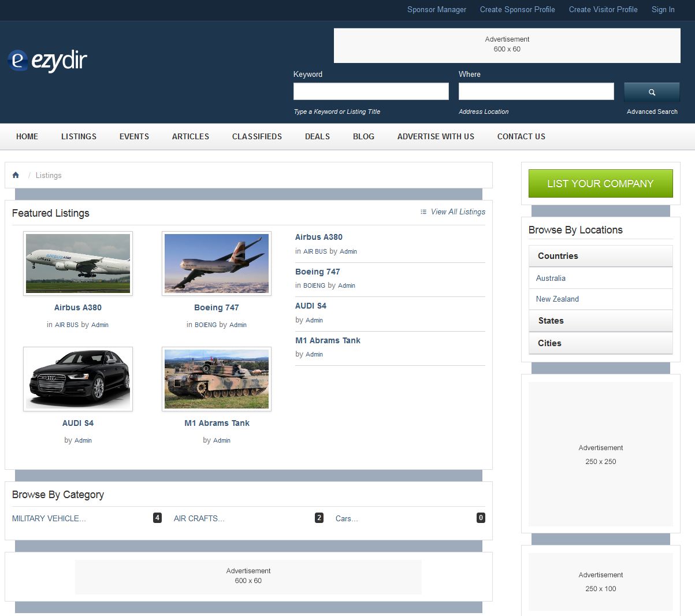The width and height of the screenshot is (695, 616).
Task: Click BOIENG category under Boeing thumbnail
Action: (206, 325)
